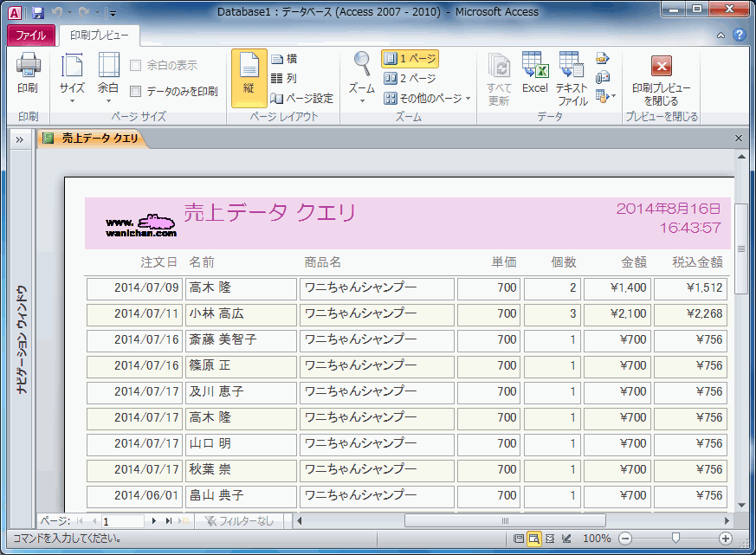The image size is (756, 555).
Task: Click the name cell 小林 高広
Action: tap(241, 314)
